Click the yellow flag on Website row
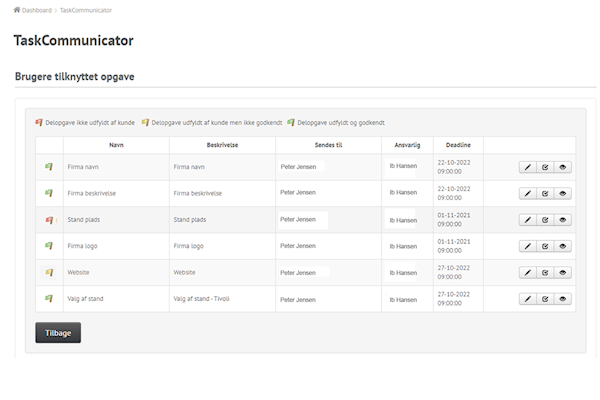Screen dimensions: 600x400 48,272
